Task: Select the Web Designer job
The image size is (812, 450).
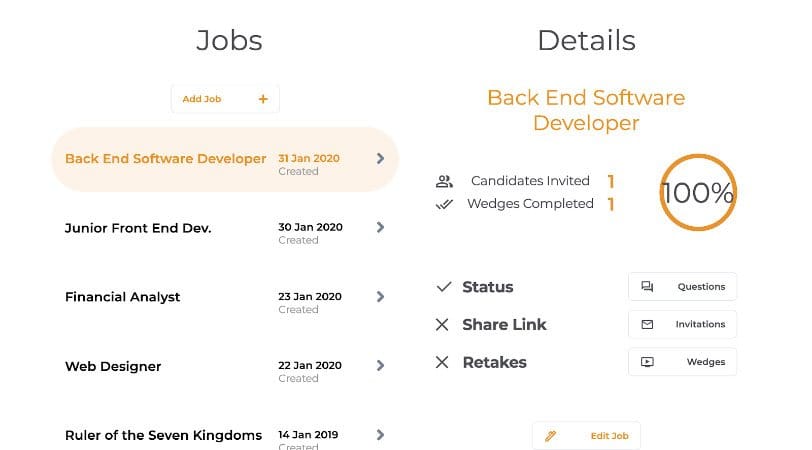Action: click(113, 366)
